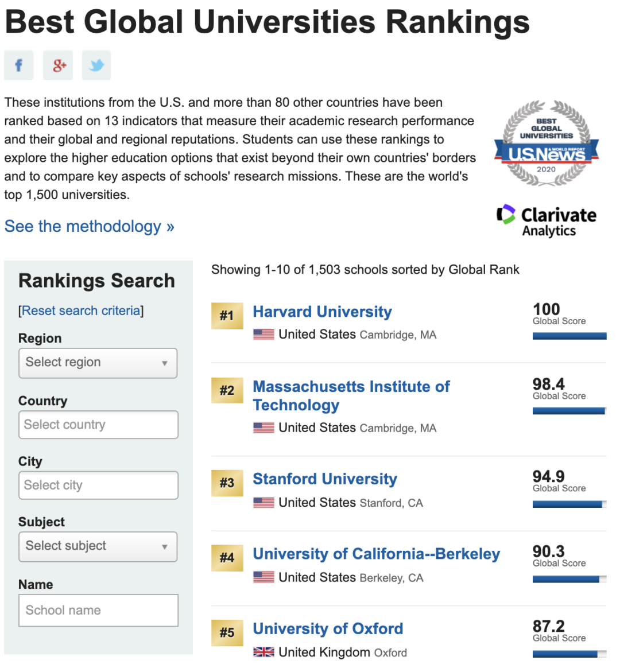620x672 pixels.
Task: Share the page via Twitter icon
Action: (x=96, y=65)
